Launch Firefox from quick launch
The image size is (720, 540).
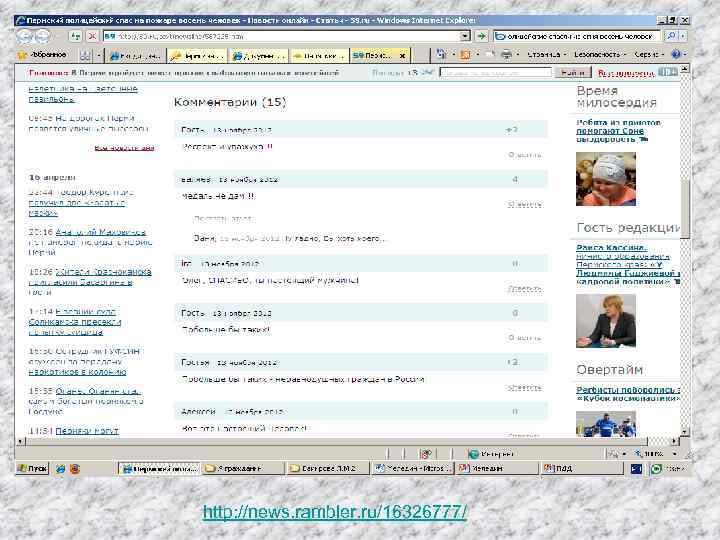pos(74,469)
